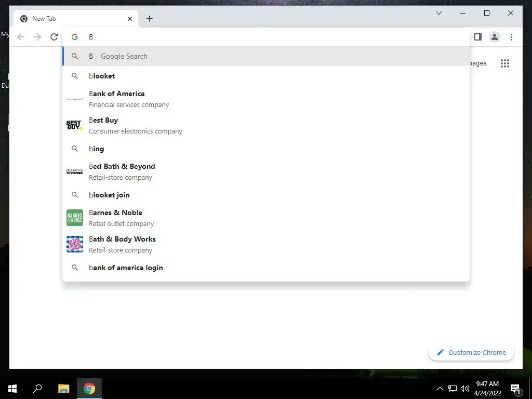Open Chrome three-dot menu
Image resolution: width=532 pixels, height=399 pixels.
click(x=511, y=37)
